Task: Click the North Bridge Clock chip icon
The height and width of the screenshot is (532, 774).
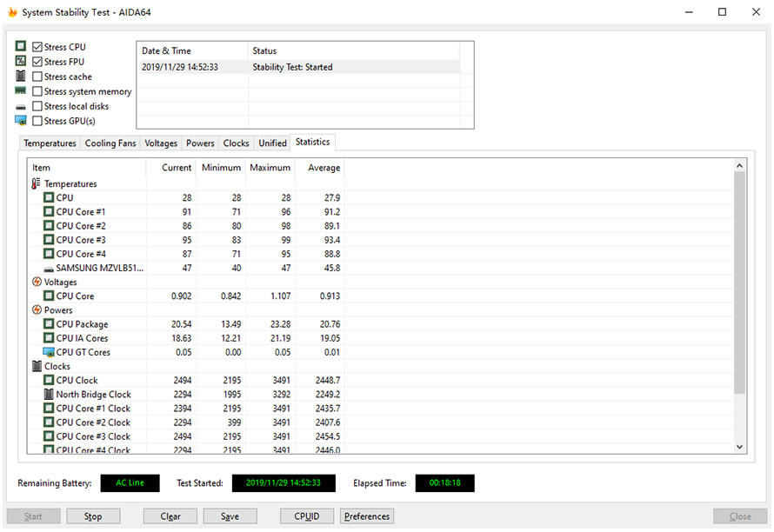Action: coord(49,395)
